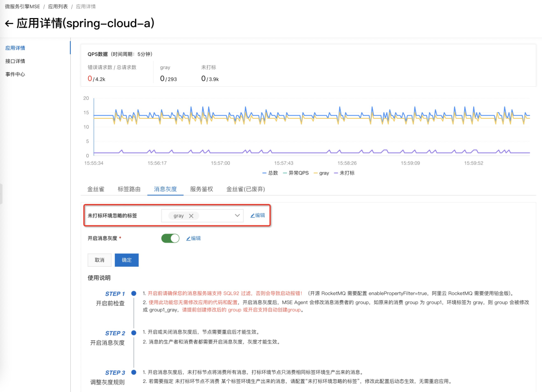Click the 确定 button

(x=126, y=260)
